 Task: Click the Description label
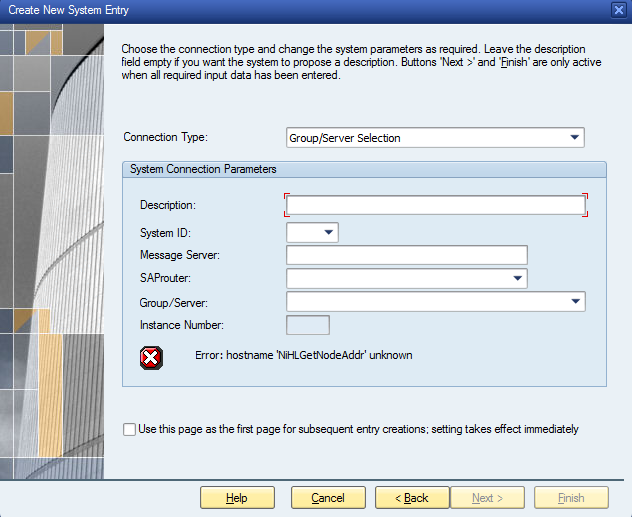[x=168, y=205]
